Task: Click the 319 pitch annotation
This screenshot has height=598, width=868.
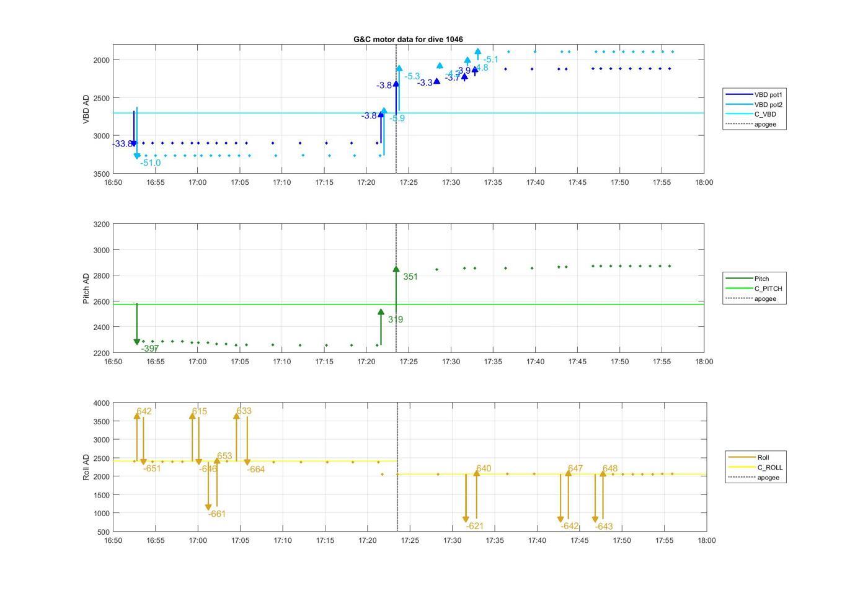Action: tap(396, 319)
